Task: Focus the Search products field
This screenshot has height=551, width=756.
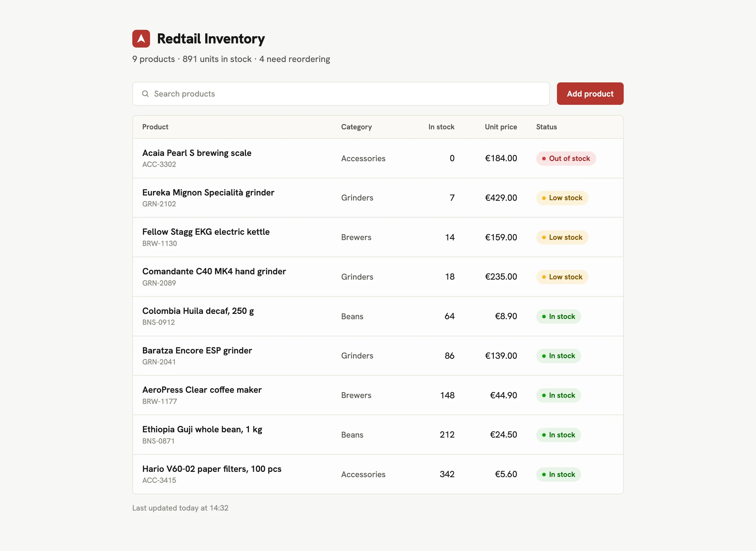Action: click(341, 94)
